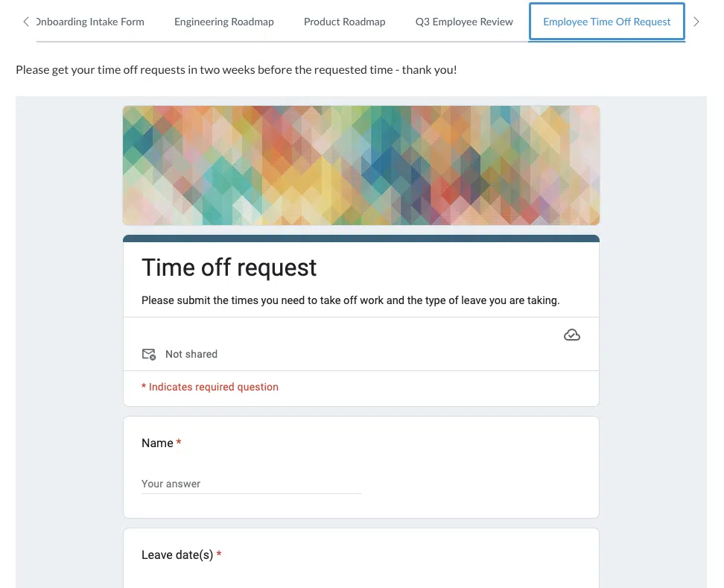Click the "Not shared" status text
724x588 pixels.
coord(191,354)
